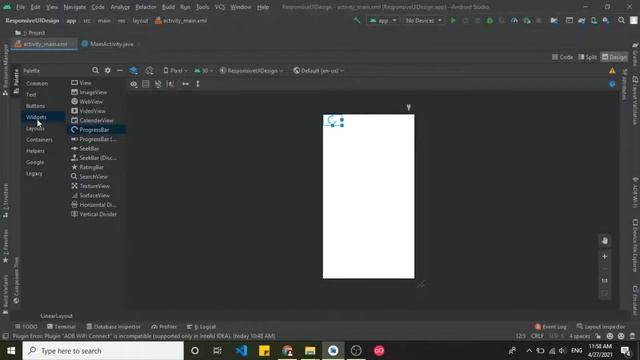Viewport: 640px width, 360px height.
Task: Open Layout Inspector tool window
Action: [x=601, y=327]
